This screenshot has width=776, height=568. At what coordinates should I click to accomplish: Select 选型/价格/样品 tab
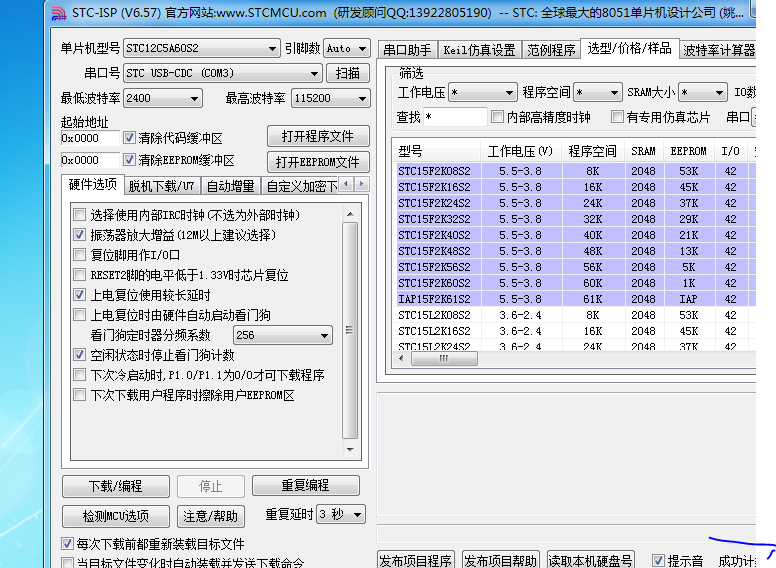click(630, 48)
